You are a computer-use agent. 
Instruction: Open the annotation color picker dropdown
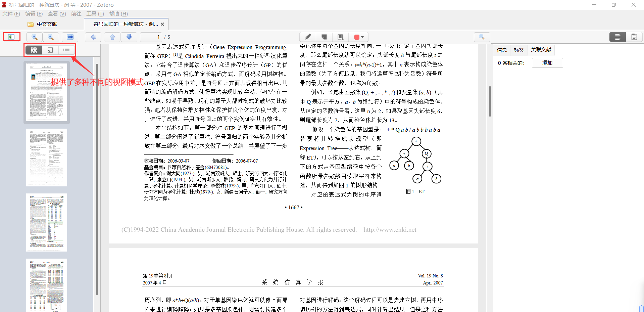click(x=359, y=37)
